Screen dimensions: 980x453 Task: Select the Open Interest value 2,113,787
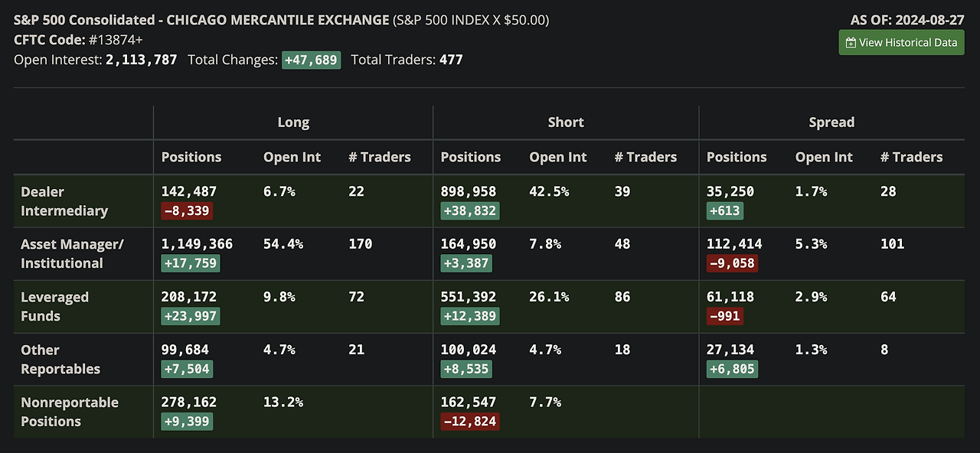(141, 60)
